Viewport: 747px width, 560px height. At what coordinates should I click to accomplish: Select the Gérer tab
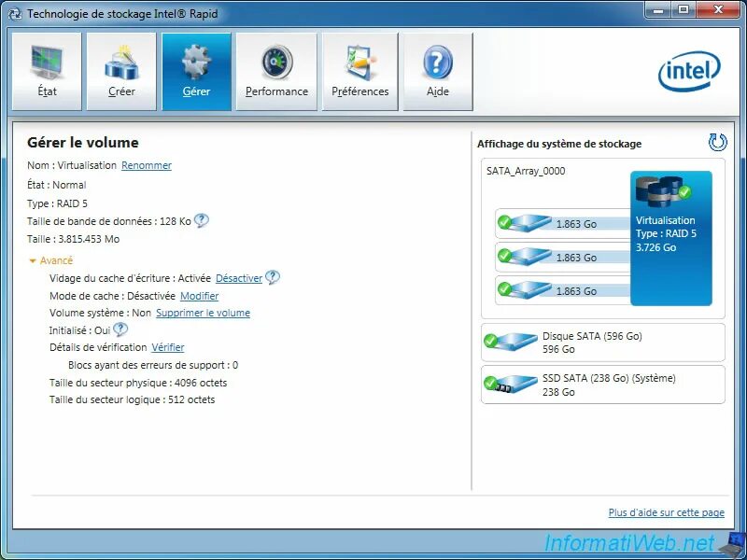[196, 72]
